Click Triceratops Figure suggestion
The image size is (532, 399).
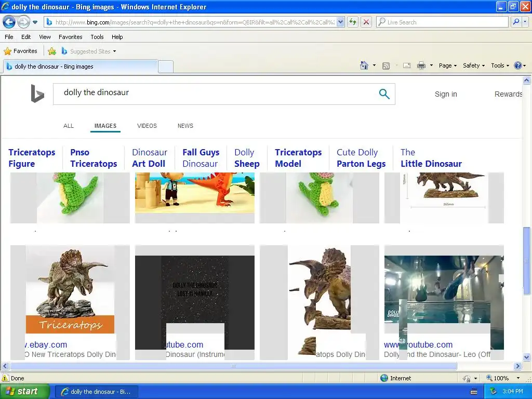click(32, 158)
